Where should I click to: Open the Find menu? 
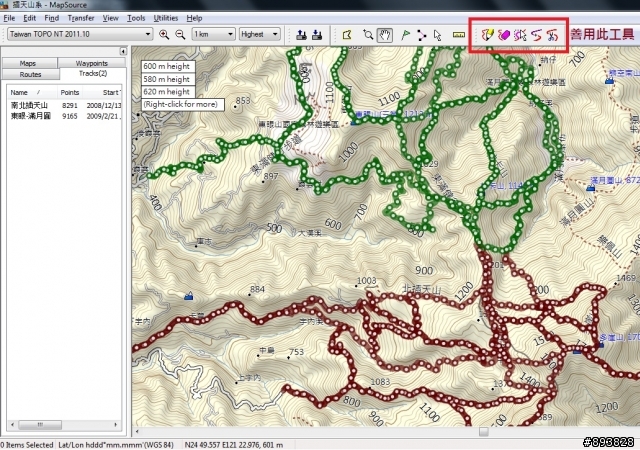[x=51, y=18]
